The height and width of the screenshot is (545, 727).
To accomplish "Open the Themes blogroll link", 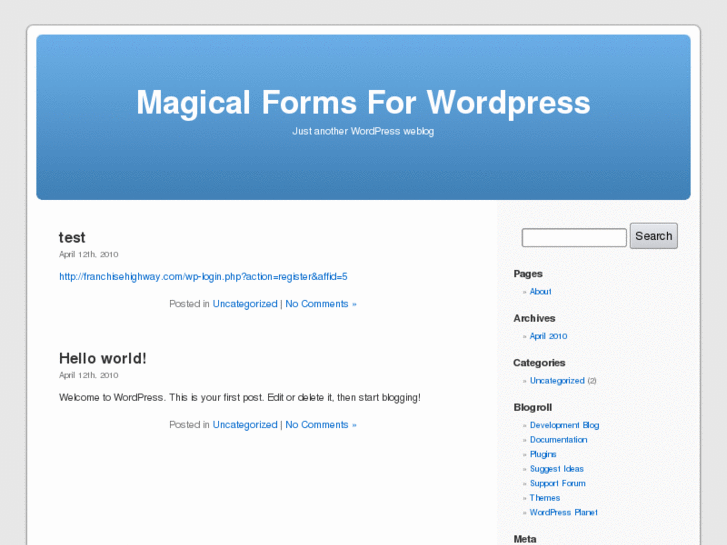I will point(545,498).
